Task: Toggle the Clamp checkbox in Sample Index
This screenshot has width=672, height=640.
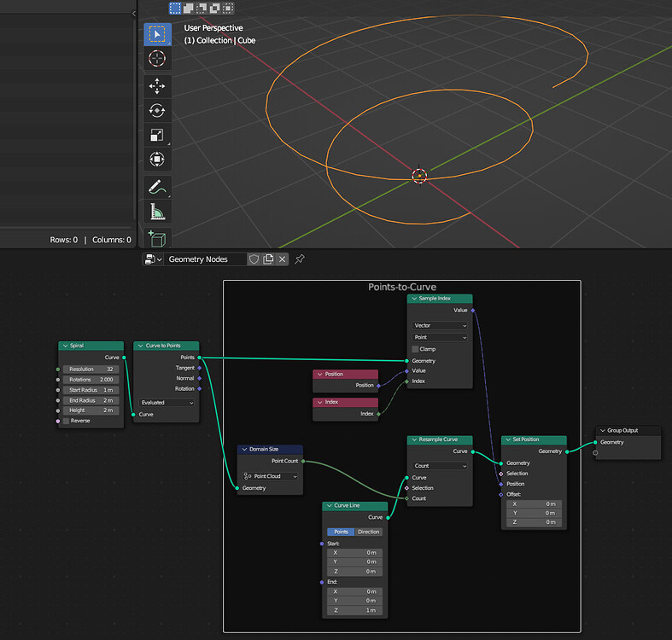Action: click(x=415, y=349)
